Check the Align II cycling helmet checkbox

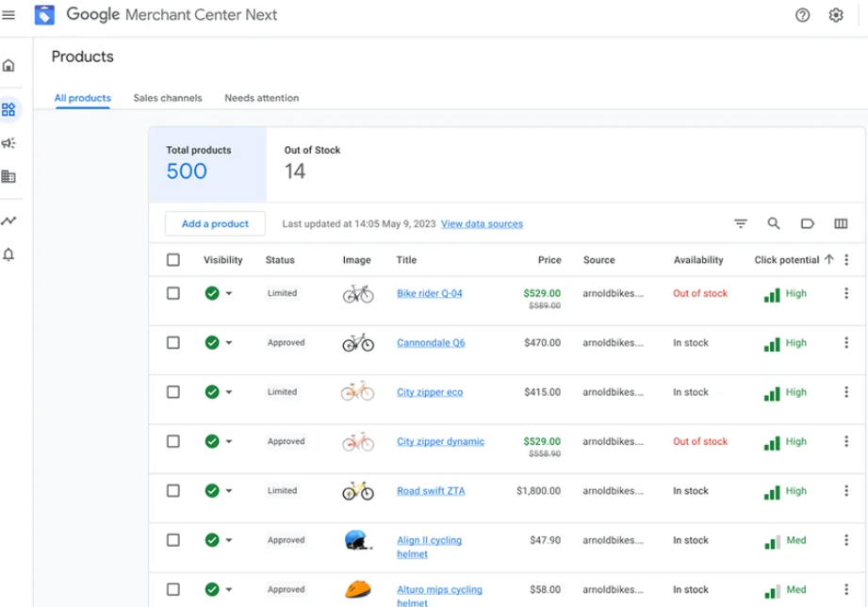173,540
